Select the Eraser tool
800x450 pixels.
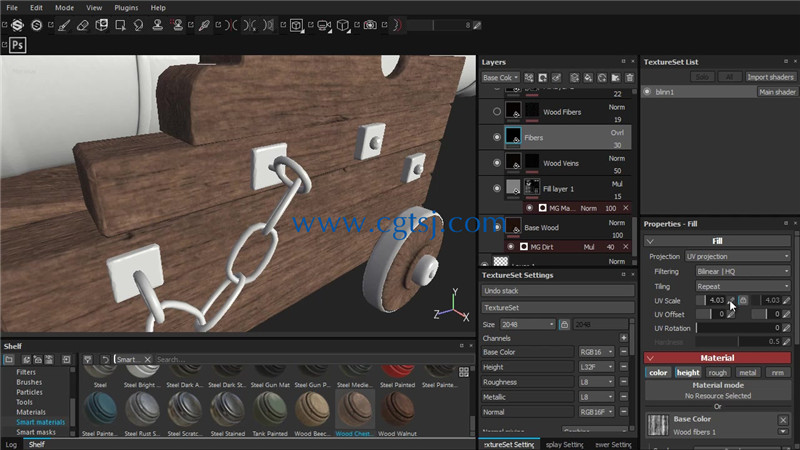point(82,25)
